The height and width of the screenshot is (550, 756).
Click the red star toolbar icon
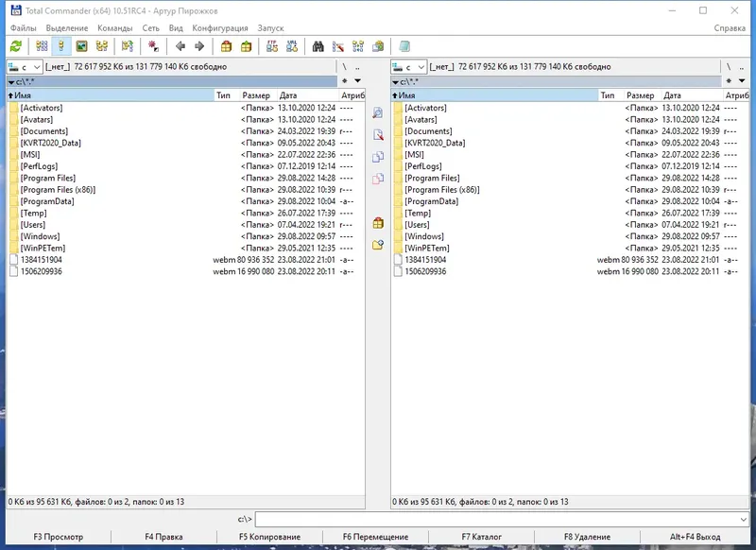[x=153, y=46]
